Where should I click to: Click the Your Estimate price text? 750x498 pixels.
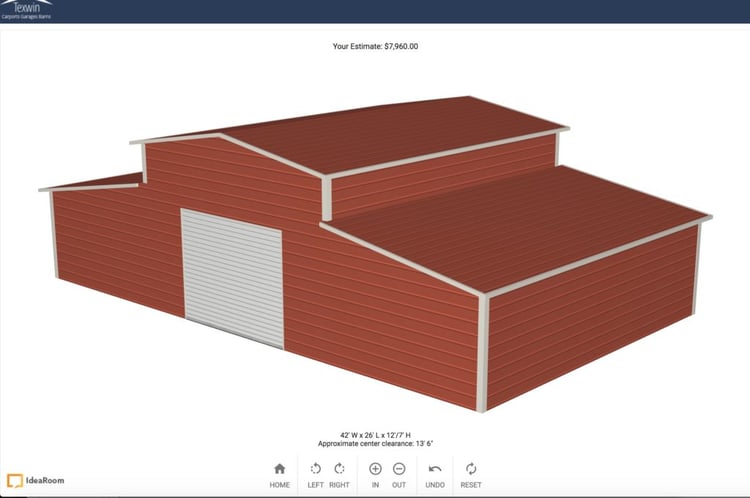point(374,45)
